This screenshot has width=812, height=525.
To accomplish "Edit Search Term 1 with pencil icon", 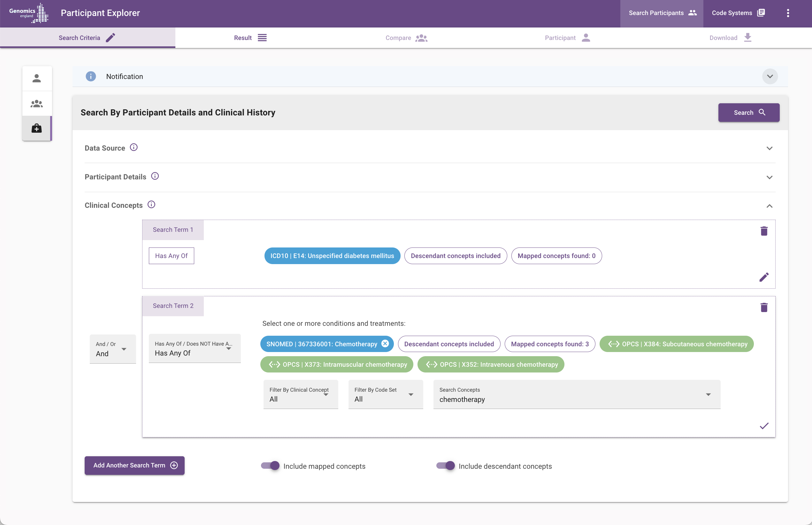I will [x=764, y=277].
